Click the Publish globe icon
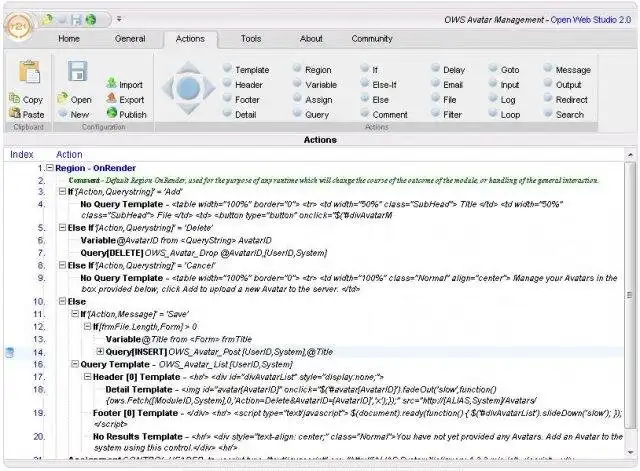The width and height of the screenshot is (640, 471). coord(111,113)
